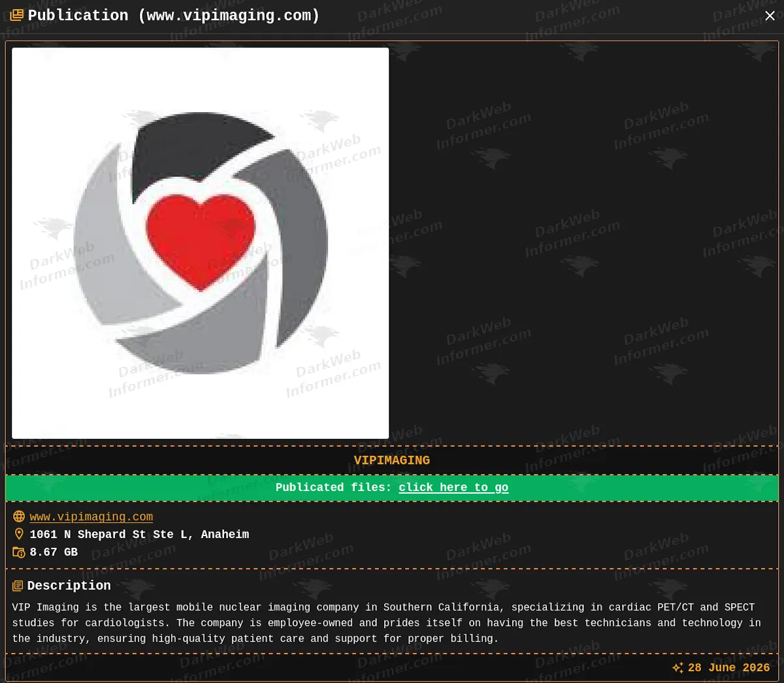Open the www.vipimaging.com website link
This screenshot has height=683, width=784.
(x=91, y=516)
